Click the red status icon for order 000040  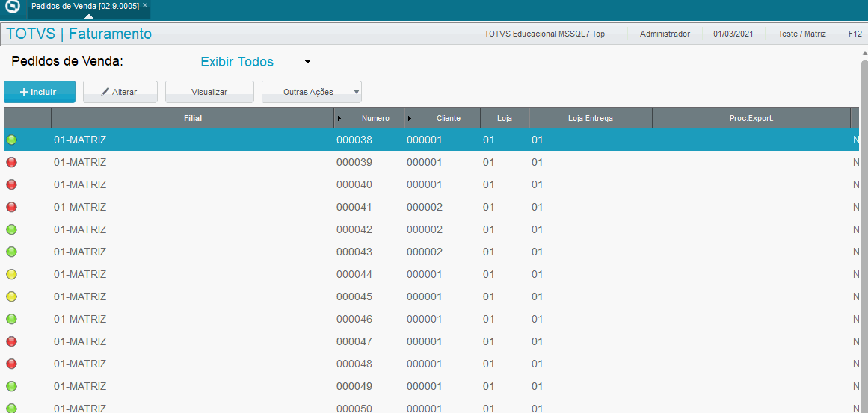11,184
